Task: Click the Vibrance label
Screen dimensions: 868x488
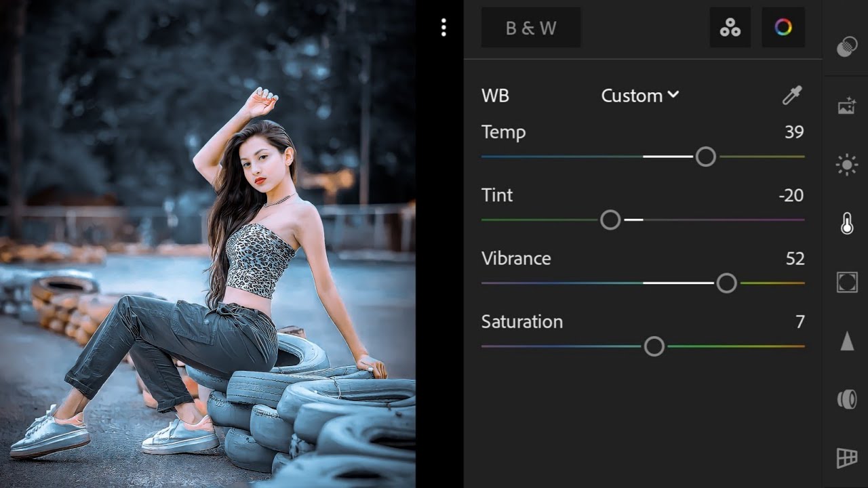Action: [x=516, y=258]
